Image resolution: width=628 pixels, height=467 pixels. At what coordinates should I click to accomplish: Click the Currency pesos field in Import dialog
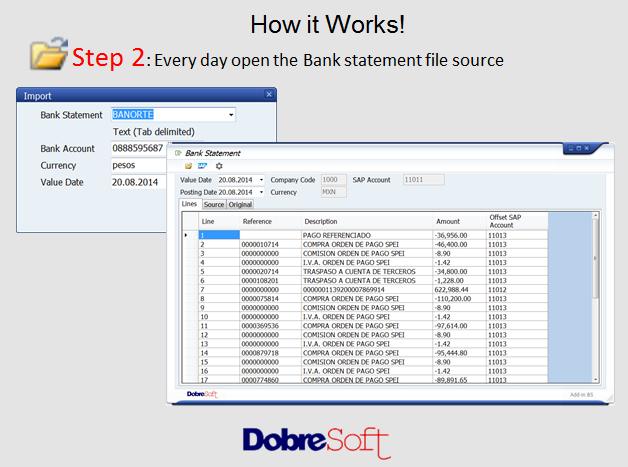pos(139,165)
